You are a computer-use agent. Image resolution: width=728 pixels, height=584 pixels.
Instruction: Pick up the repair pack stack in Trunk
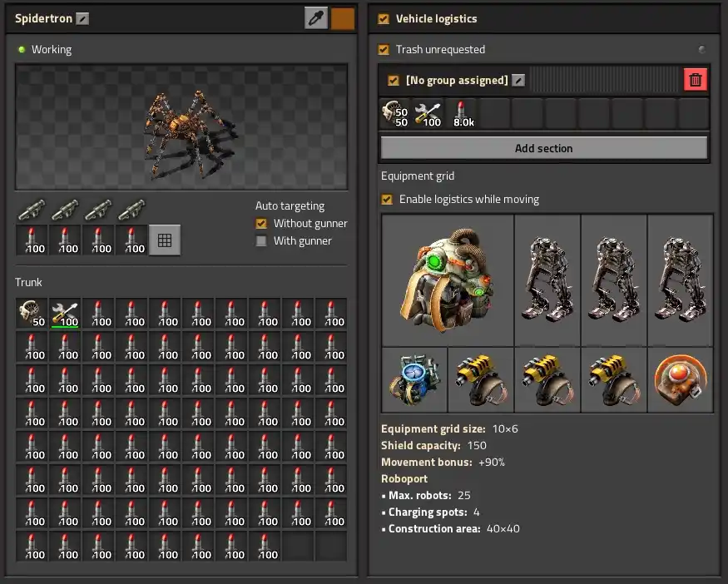click(65, 314)
